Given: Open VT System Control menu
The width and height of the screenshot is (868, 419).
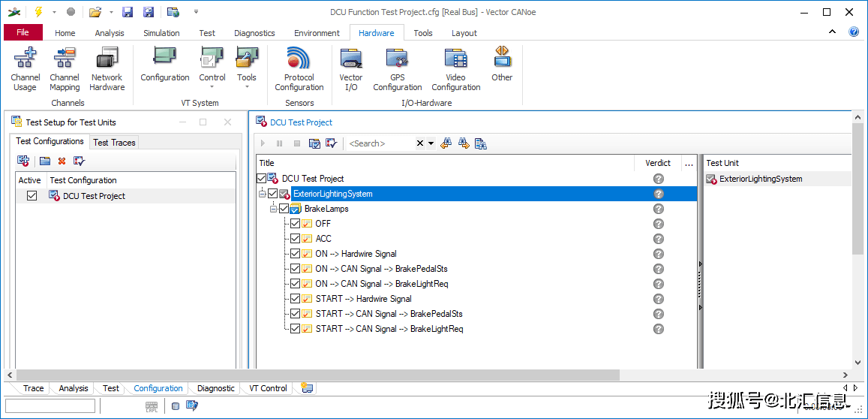Looking at the screenshot, I should [x=212, y=68].
